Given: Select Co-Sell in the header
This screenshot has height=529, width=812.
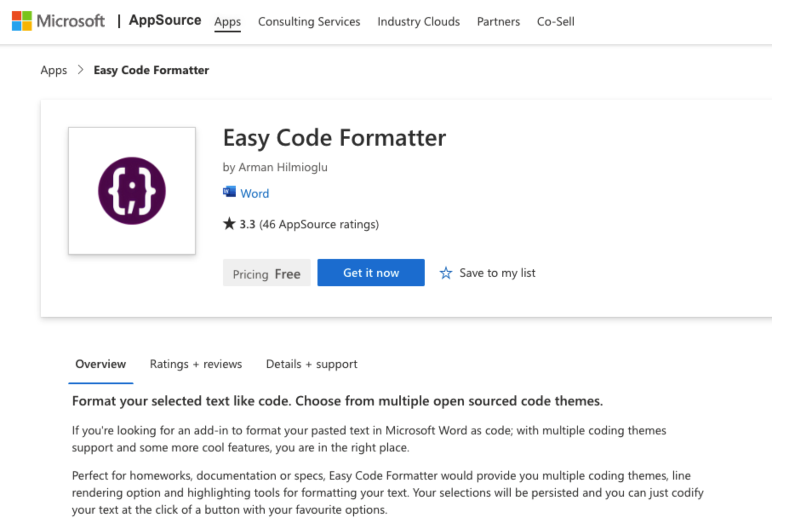Looking at the screenshot, I should [x=555, y=21].
